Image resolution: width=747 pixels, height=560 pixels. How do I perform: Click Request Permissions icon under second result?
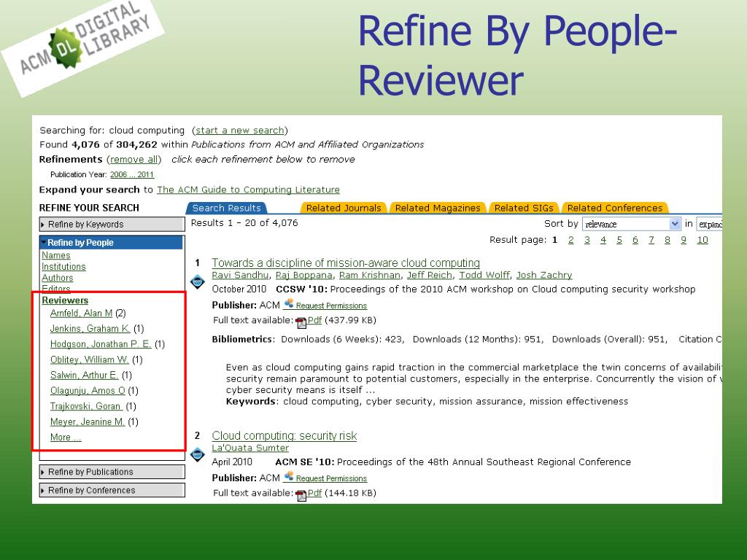tap(289, 476)
